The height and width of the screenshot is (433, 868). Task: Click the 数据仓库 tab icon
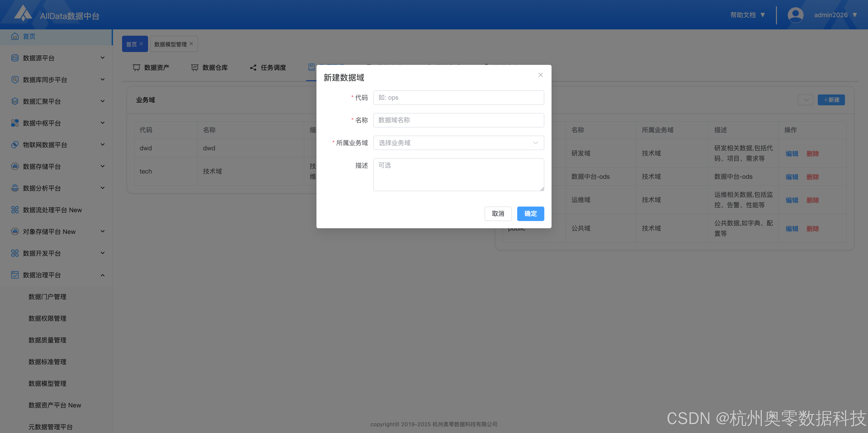pos(195,68)
